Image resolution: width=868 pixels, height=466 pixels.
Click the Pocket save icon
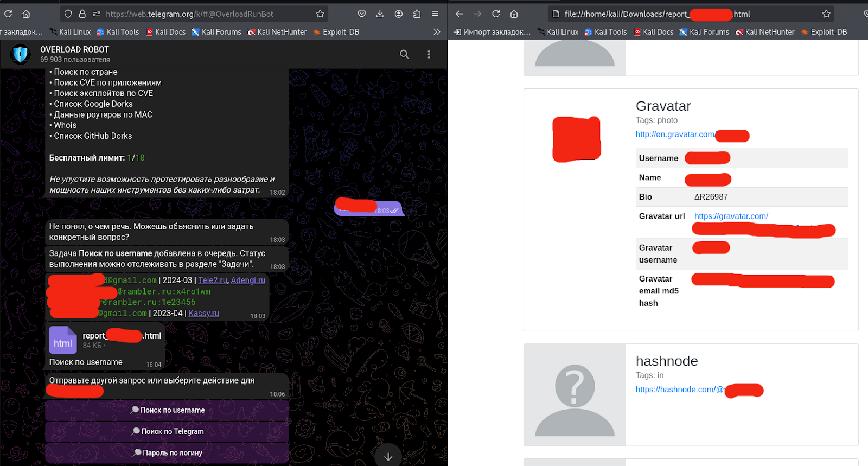(x=362, y=14)
